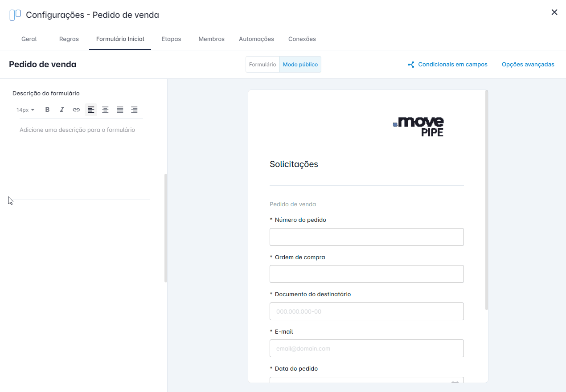Open Condicionais em campos
Viewport: 566px width, 392px height.
tap(453, 65)
